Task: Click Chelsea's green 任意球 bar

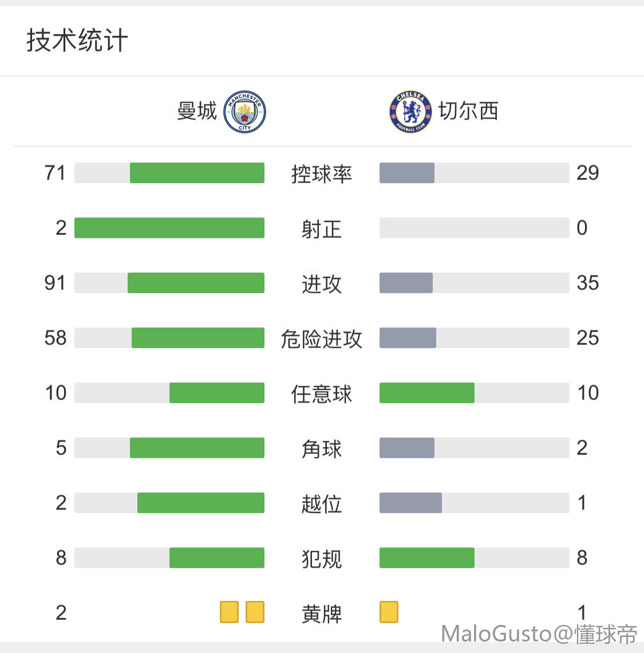Action: 426,393
